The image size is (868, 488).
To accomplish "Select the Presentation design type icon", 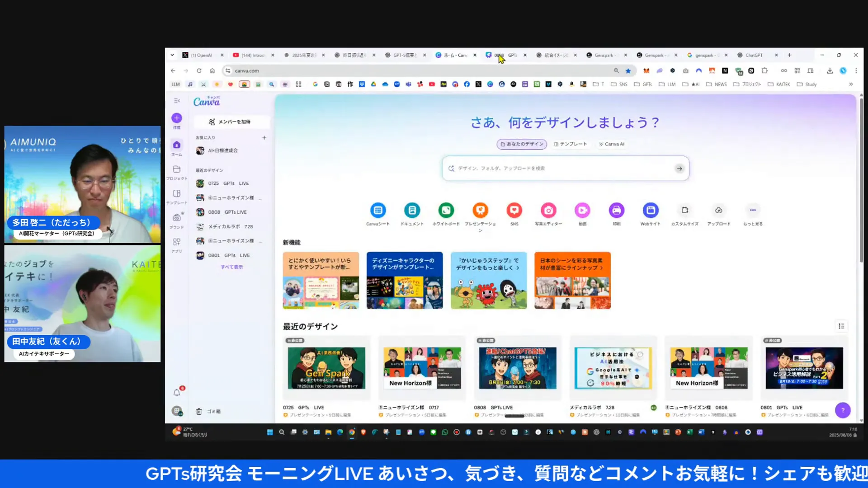I will 480,210.
